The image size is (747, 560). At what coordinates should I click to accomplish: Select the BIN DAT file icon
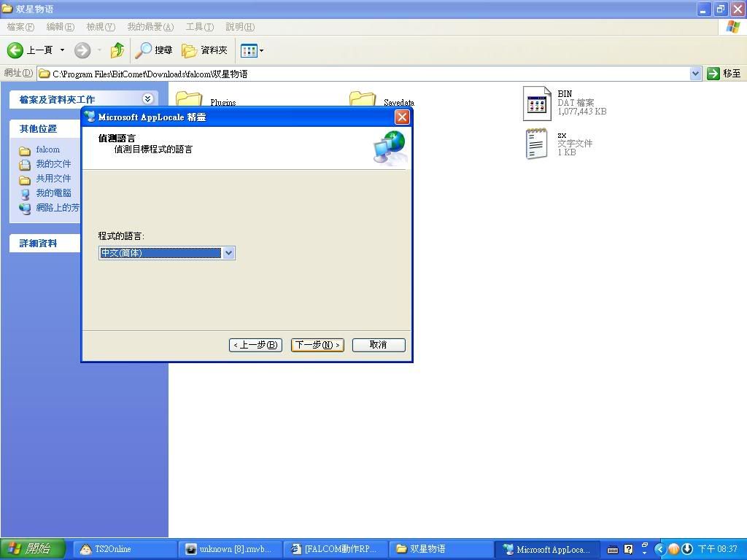(537, 104)
